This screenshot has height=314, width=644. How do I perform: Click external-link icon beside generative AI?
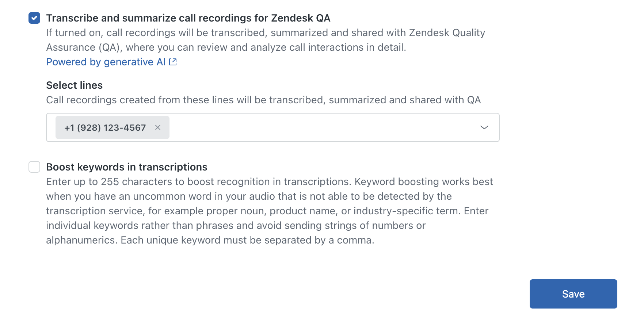point(173,62)
